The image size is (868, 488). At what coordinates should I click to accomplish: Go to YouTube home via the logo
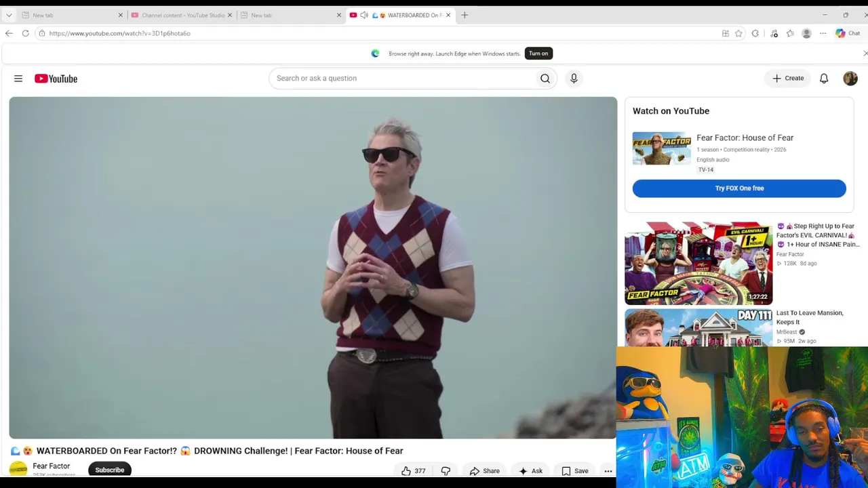(56, 79)
